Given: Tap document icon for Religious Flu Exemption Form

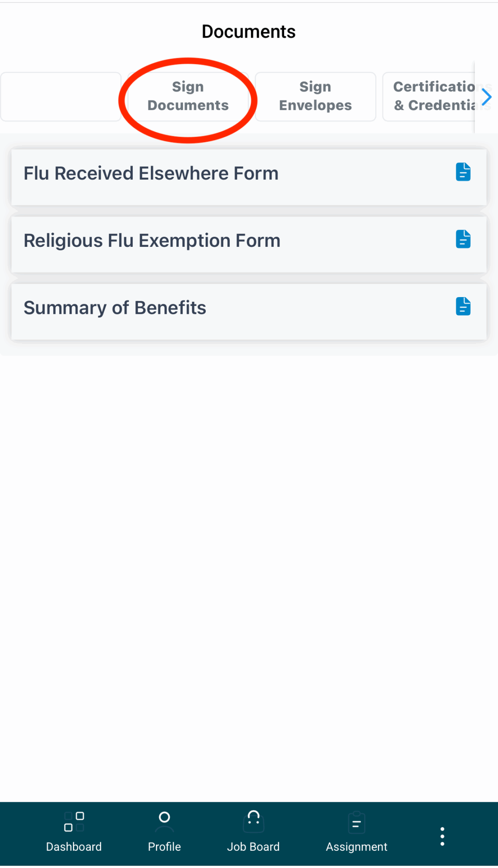Looking at the screenshot, I should (x=463, y=239).
